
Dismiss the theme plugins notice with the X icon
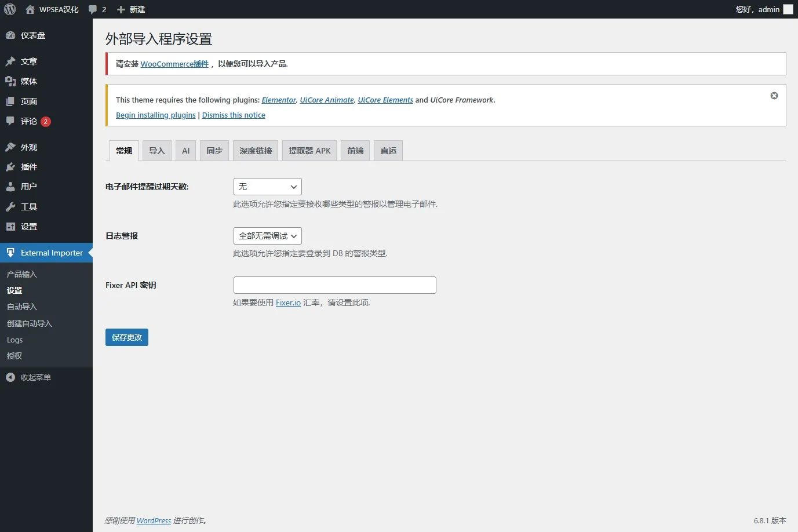coord(774,96)
